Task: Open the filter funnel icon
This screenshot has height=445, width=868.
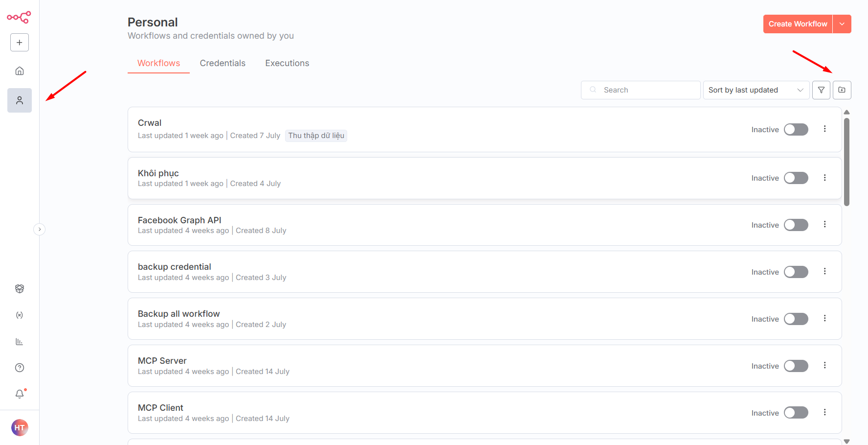Action: [x=821, y=90]
